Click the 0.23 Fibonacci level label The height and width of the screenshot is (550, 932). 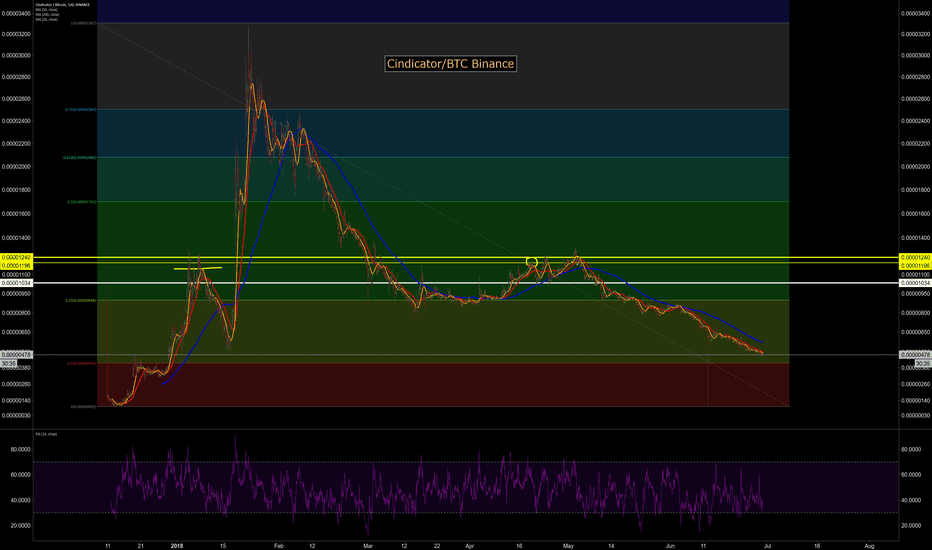[81, 300]
